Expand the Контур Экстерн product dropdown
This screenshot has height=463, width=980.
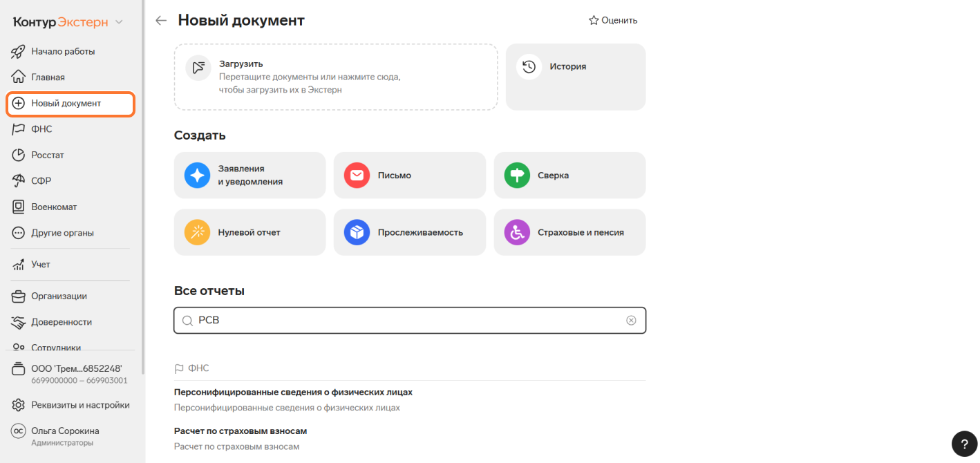tap(119, 22)
